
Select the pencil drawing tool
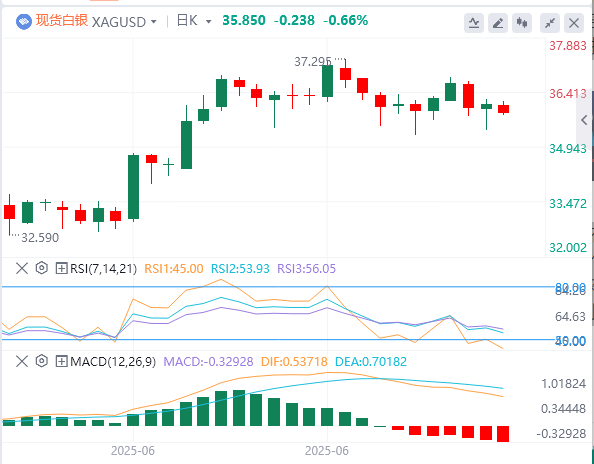coord(498,23)
